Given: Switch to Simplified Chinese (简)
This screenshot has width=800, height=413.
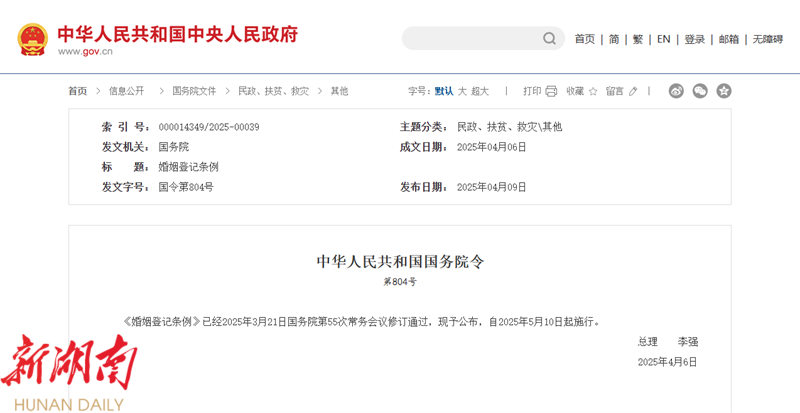Looking at the screenshot, I should tap(614, 39).
